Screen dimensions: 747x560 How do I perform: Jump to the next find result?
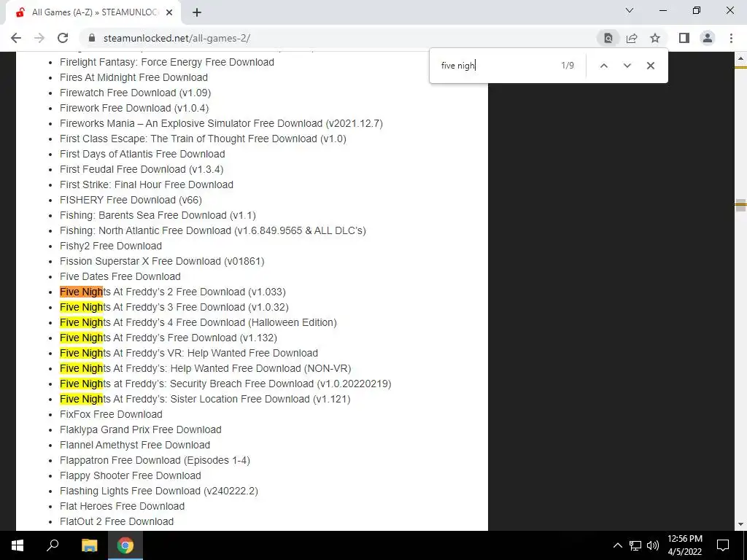[627, 66]
